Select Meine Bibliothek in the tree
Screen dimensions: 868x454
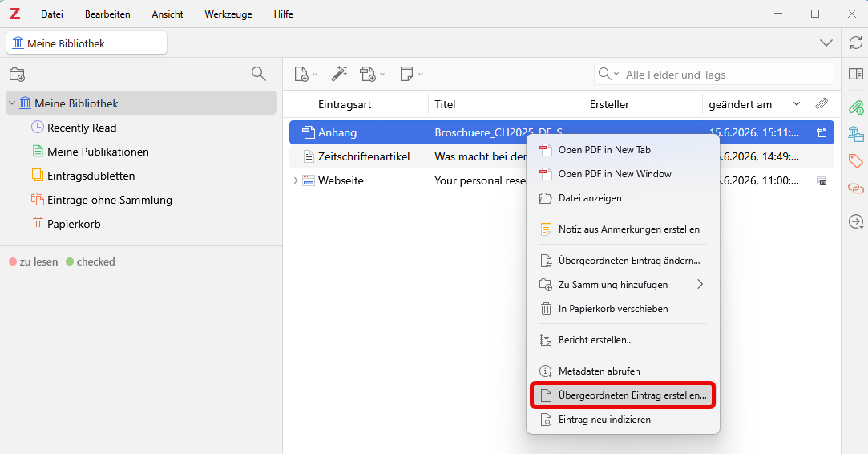(141, 103)
